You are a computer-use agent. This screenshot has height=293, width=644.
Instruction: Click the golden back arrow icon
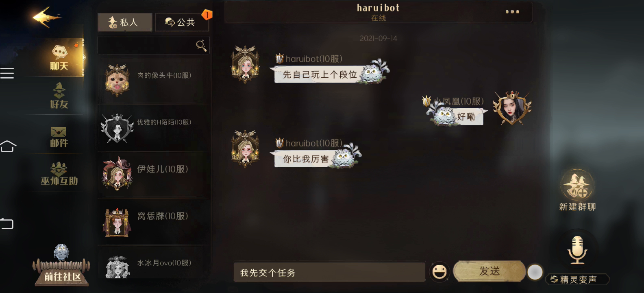click(46, 17)
